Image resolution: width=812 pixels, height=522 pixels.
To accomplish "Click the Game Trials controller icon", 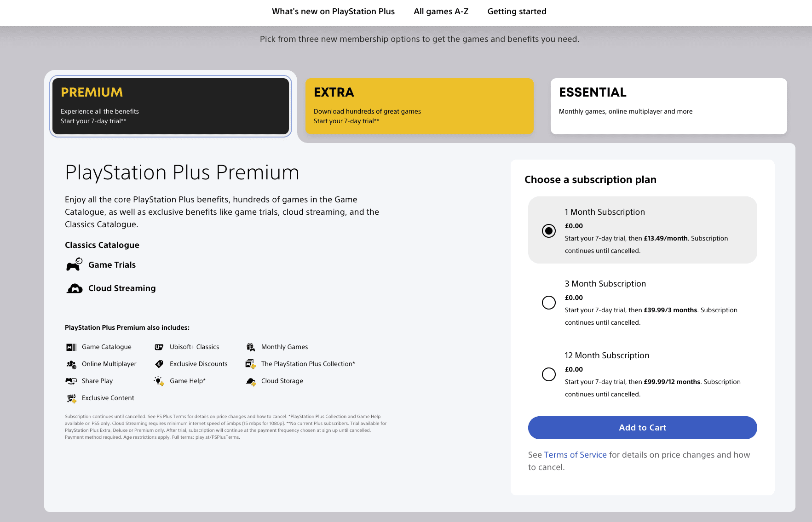I will click(x=74, y=264).
